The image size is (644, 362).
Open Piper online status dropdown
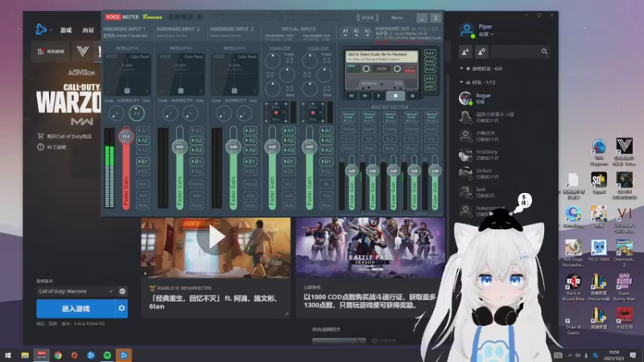(486, 35)
